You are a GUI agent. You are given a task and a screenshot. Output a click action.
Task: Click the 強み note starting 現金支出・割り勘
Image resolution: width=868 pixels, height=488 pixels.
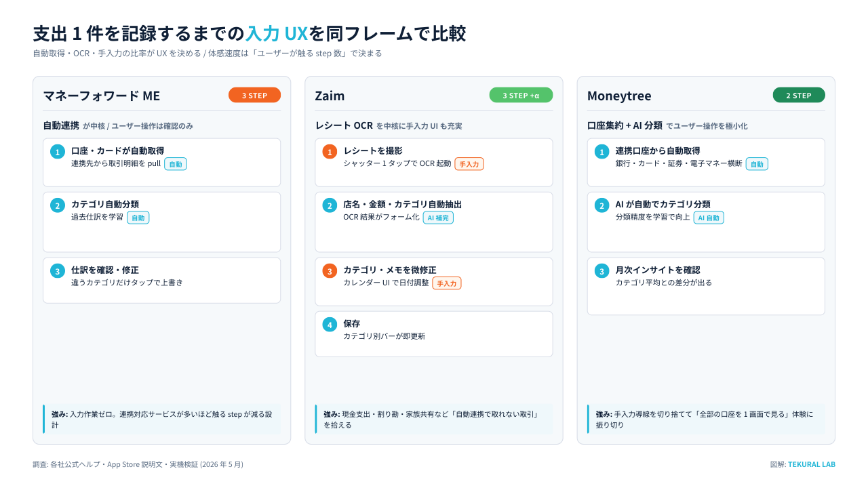[x=434, y=420]
